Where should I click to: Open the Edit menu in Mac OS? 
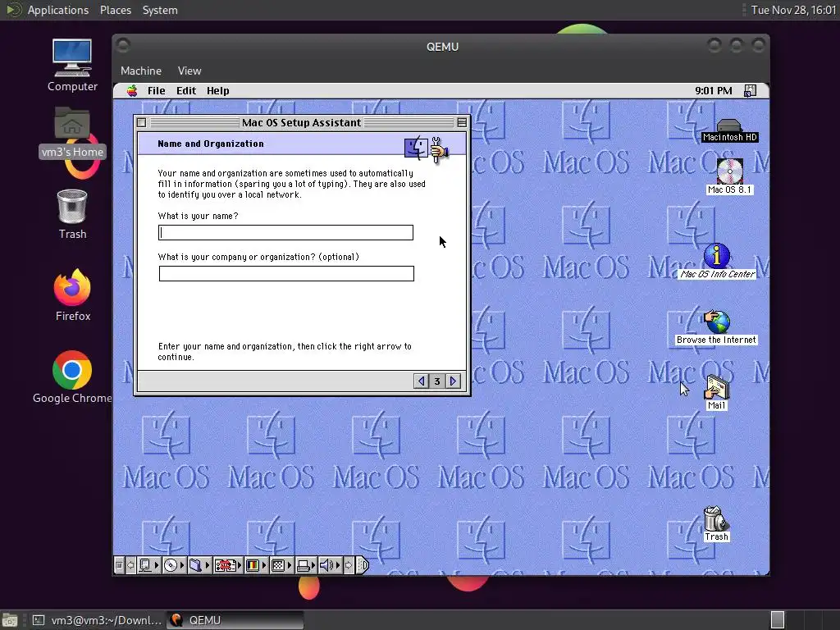pyautogui.click(x=186, y=90)
